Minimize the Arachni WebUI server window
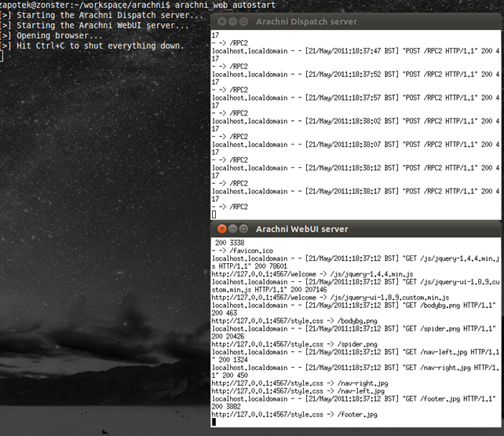 tap(233, 229)
